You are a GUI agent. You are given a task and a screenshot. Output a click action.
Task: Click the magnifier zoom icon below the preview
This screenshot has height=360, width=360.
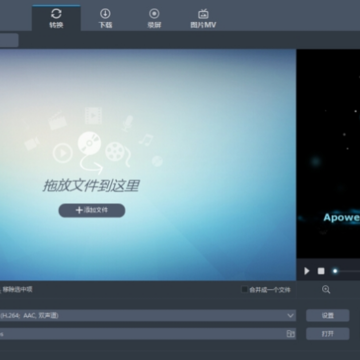326,289
